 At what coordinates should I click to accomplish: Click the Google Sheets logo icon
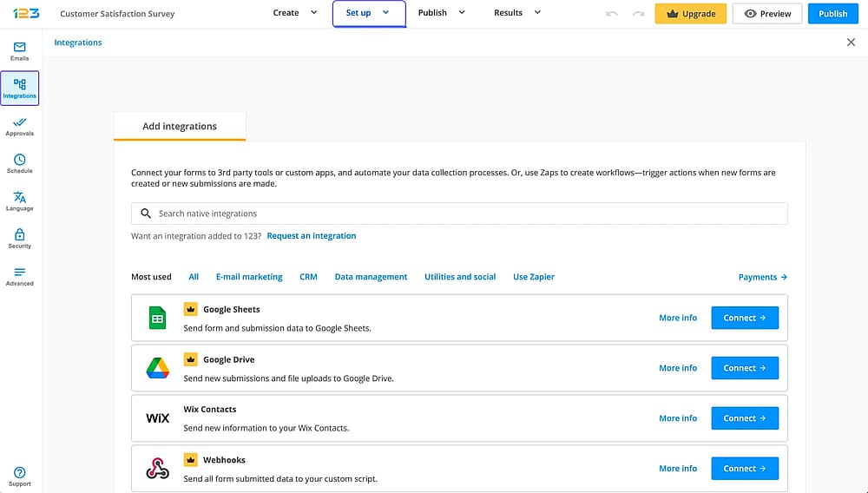point(157,318)
